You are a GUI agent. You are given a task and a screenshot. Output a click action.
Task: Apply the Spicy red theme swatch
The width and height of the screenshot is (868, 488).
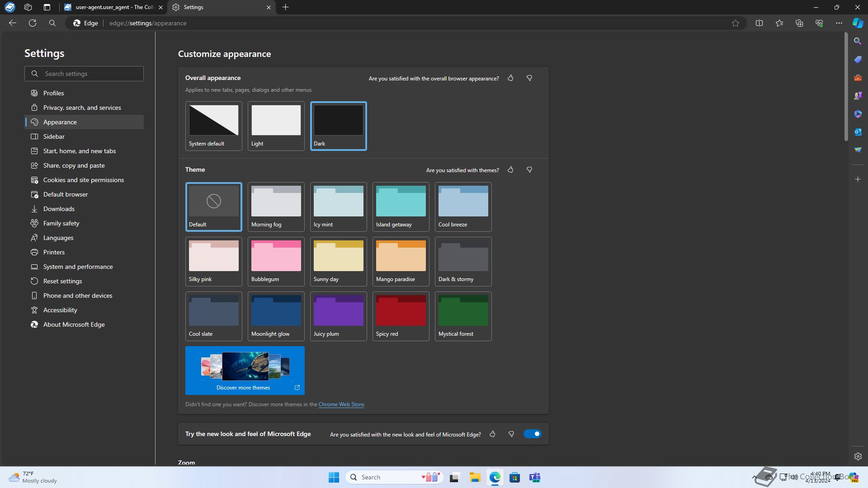[x=401, y=316]
